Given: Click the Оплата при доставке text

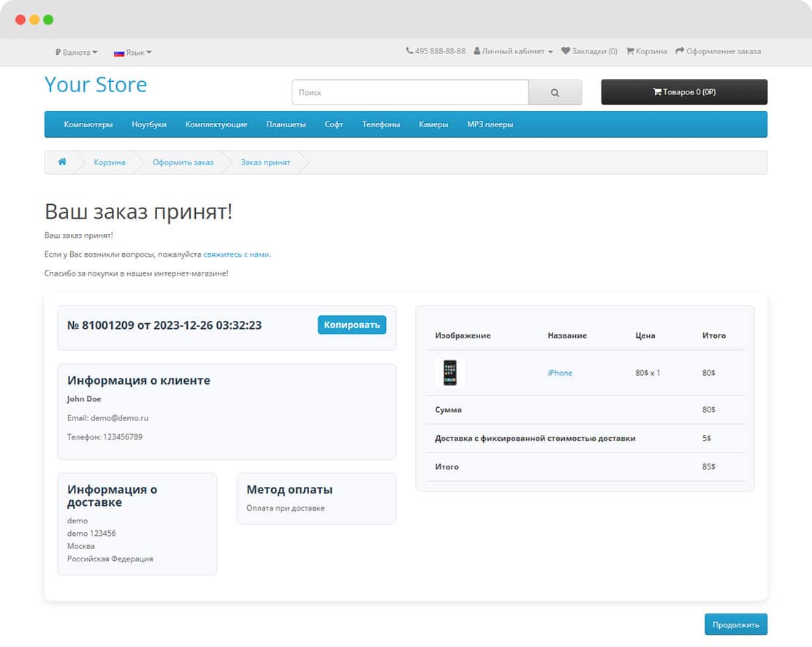Looking at the screenshot, I should (285, 508).
